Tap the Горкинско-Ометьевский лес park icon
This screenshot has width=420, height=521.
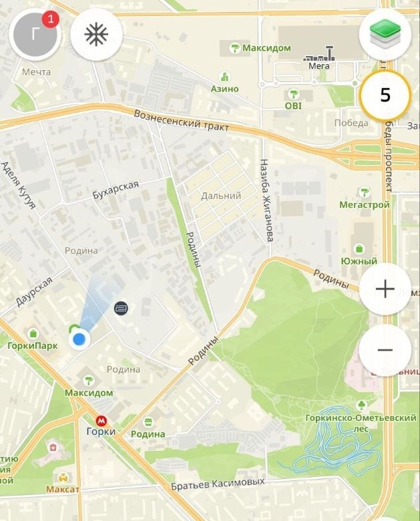tap(361, 405)
